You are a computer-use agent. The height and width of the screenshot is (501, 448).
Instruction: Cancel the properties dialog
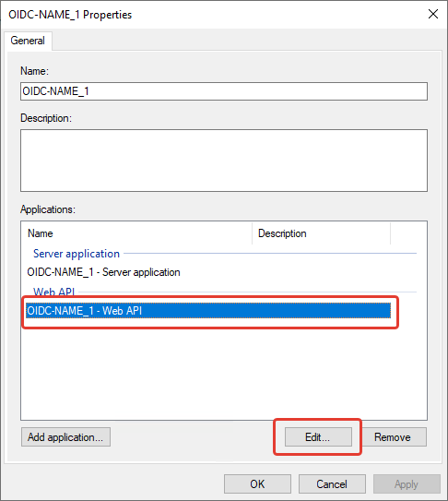332,484
